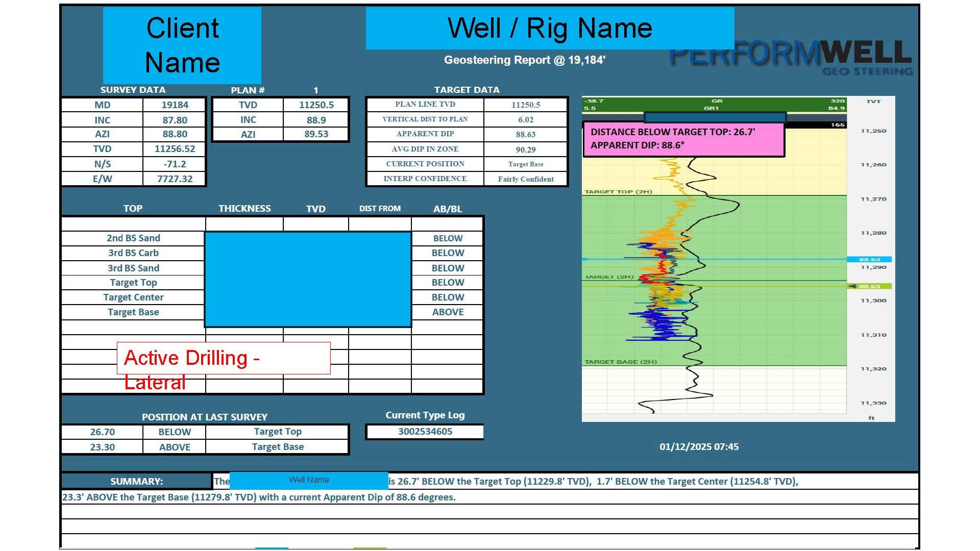
Task: Click the cyan 88.63 dip marker tag
Action: pyautogui.click(x=869, y=259)
